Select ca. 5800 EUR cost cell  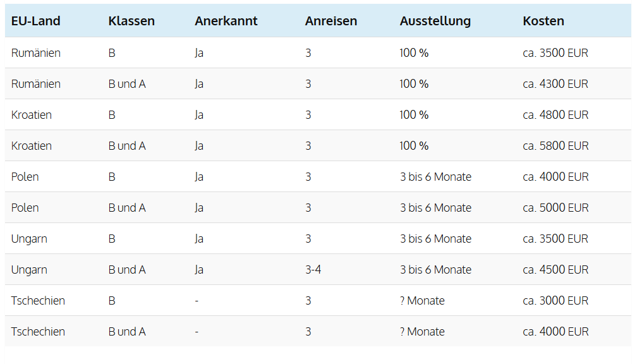click(x=555, y=146)
